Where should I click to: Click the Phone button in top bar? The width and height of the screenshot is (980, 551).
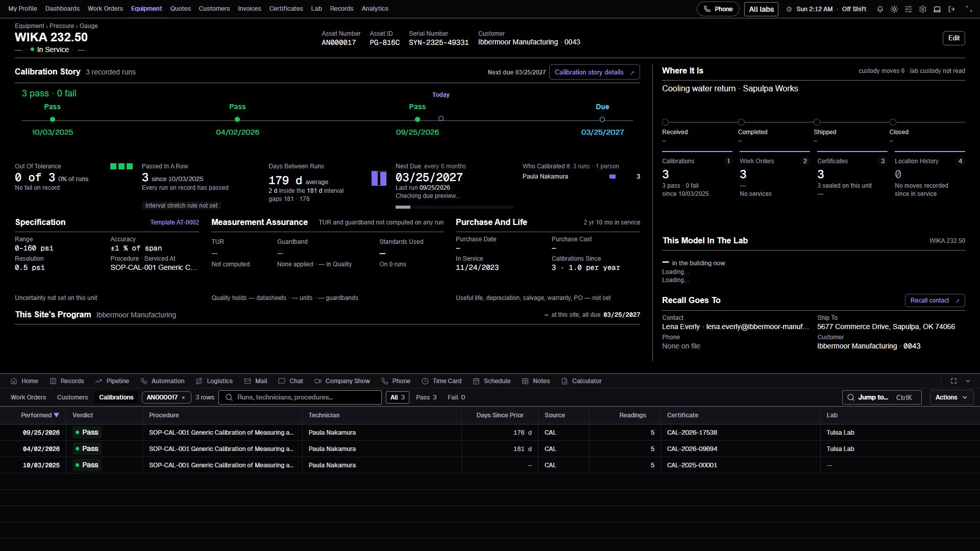(718, 9)
